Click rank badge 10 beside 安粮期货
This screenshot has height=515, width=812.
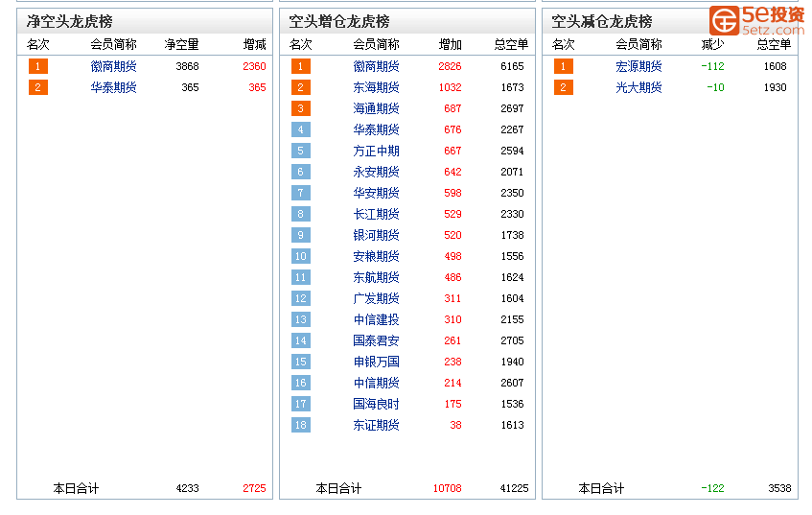coord(300,256)
